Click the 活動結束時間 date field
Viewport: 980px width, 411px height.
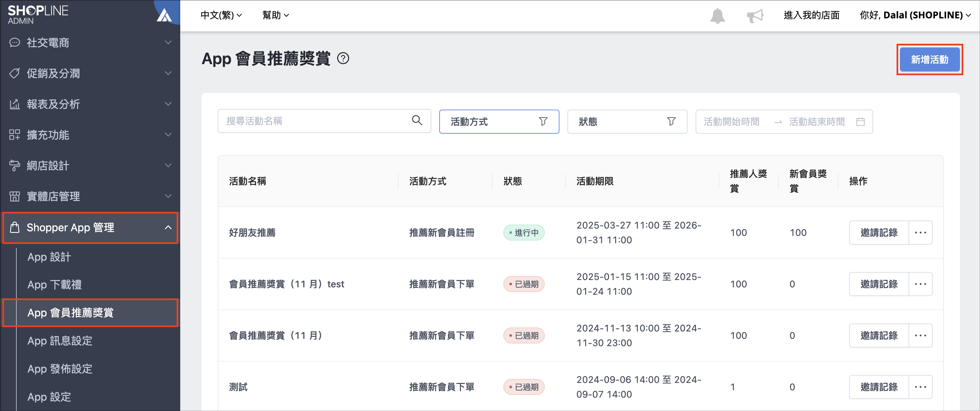coord(816,122)
